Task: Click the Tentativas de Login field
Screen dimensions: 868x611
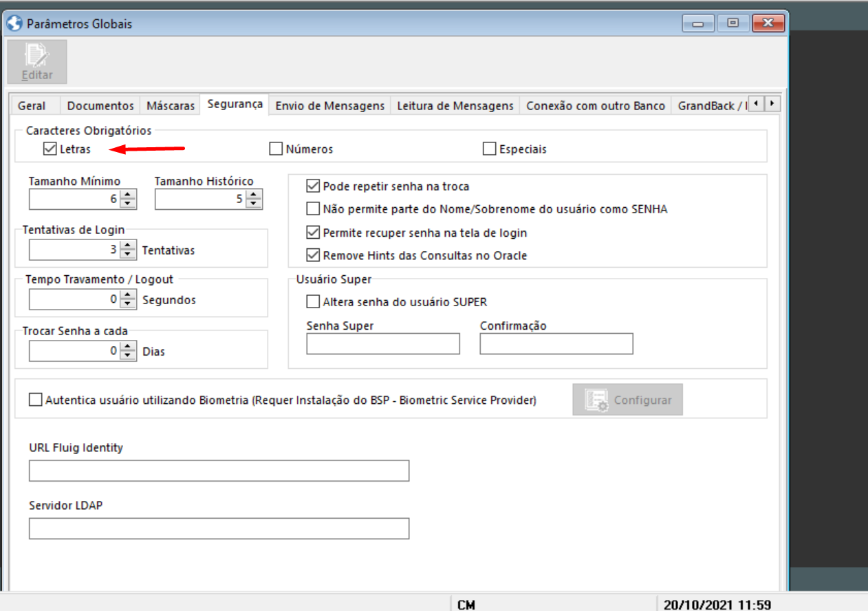Action: tap(74, 250)
